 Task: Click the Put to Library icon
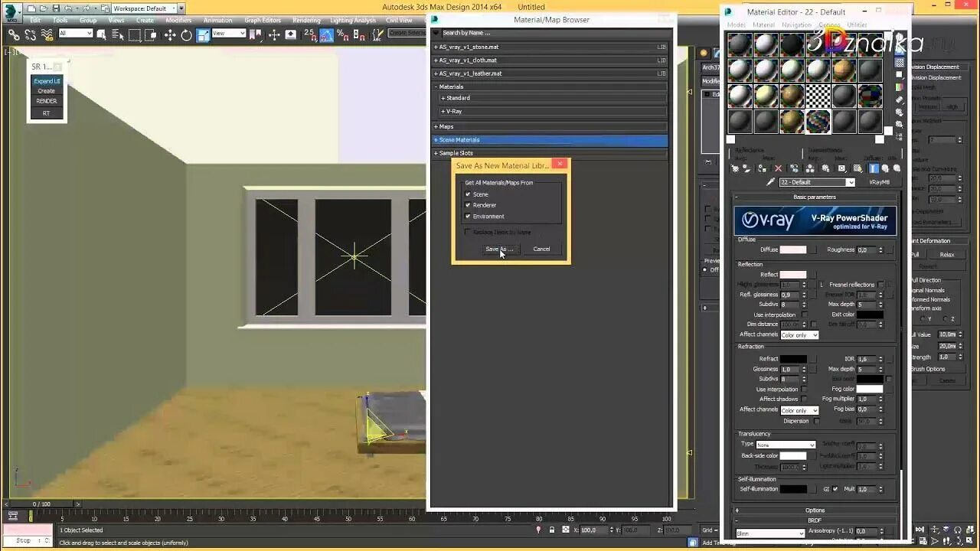click(x=825, y=168)
